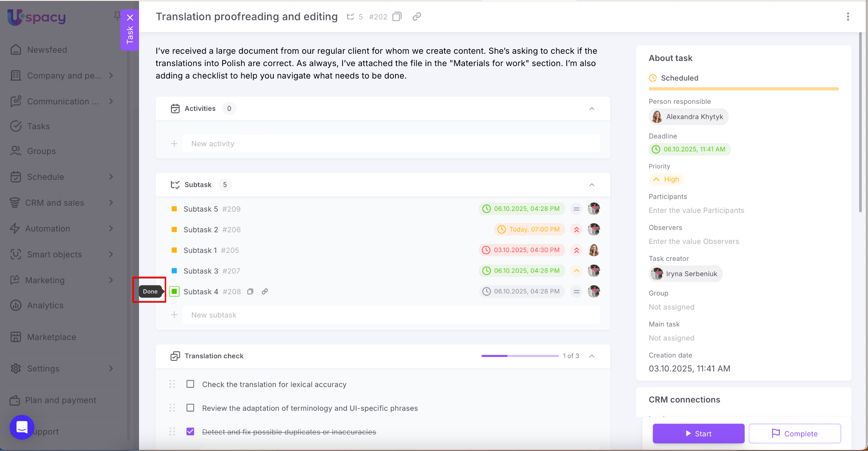868x451 pixels.
Task: Go to Analytics in the sidebar
Action: click(x=45, y=305)
